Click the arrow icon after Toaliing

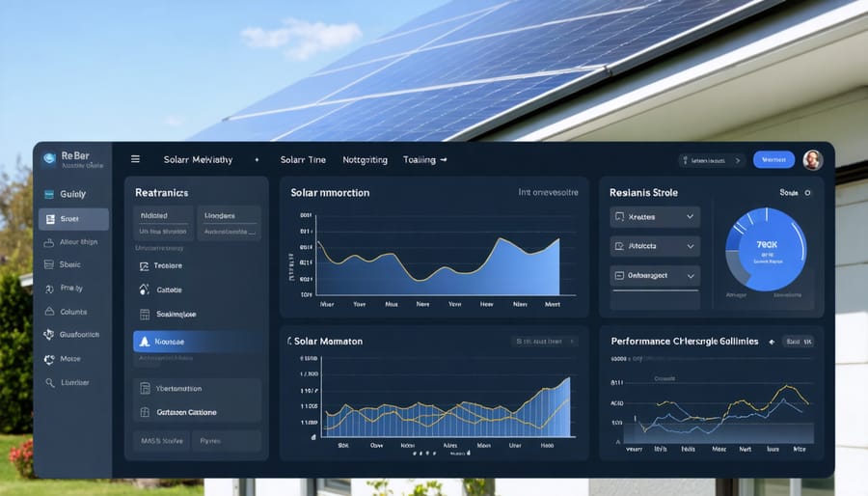444,160
